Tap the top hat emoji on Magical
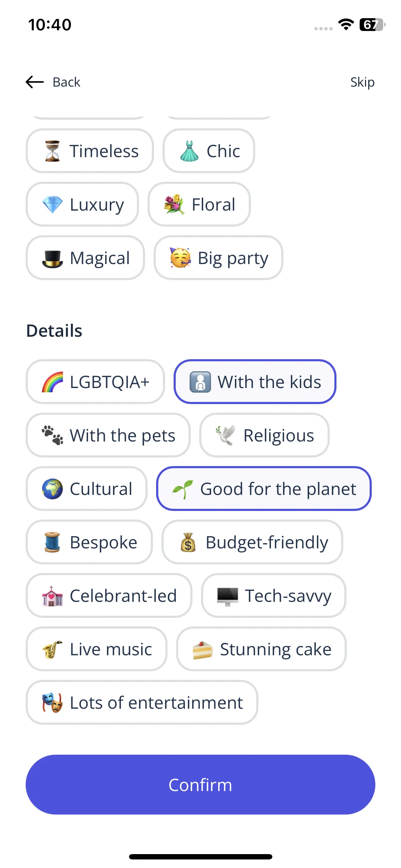Image resolution: width=401 pixels, height=868 pixels. click(x=52, y=258)
